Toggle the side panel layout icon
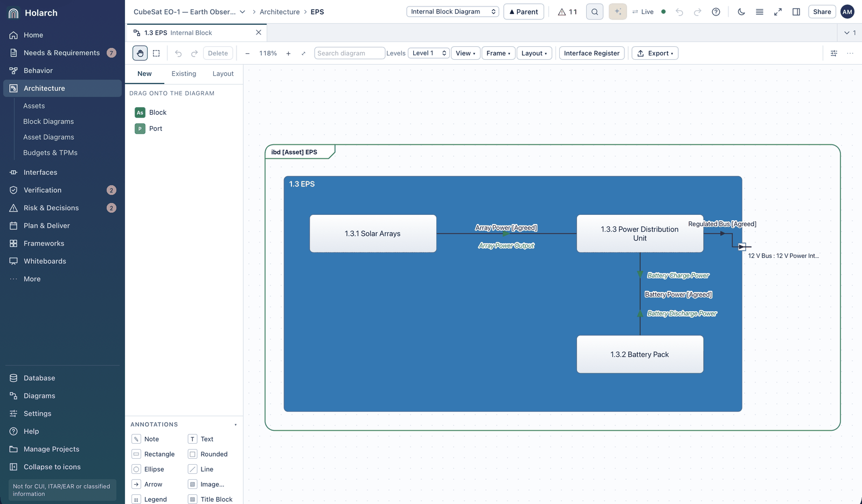 pos(796,12)
